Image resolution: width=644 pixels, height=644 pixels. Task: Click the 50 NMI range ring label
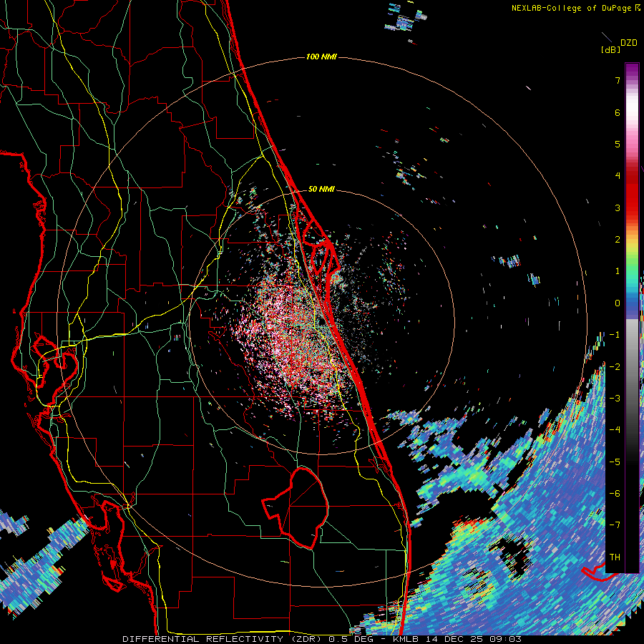tap(321, 189)
